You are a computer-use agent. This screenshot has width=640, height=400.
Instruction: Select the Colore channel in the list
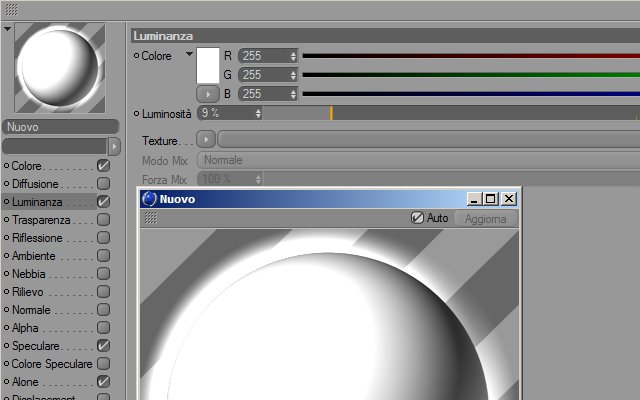click(27, 166)
